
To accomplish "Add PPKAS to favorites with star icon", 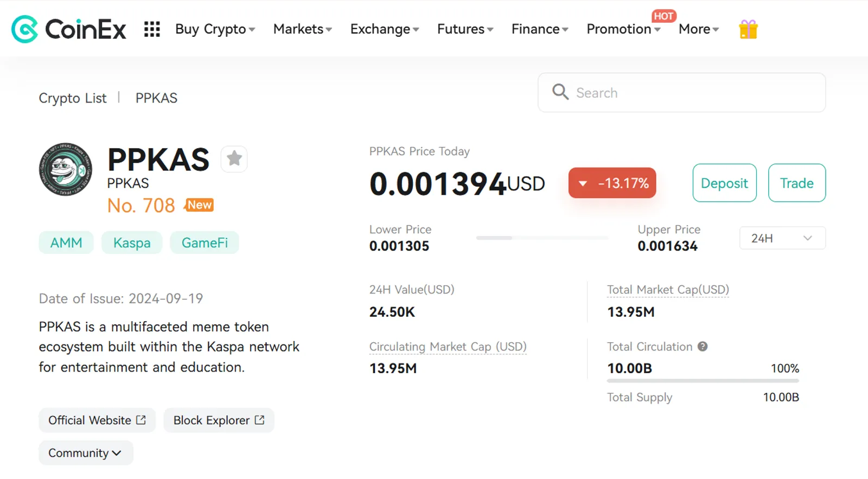I will point(234,159).
